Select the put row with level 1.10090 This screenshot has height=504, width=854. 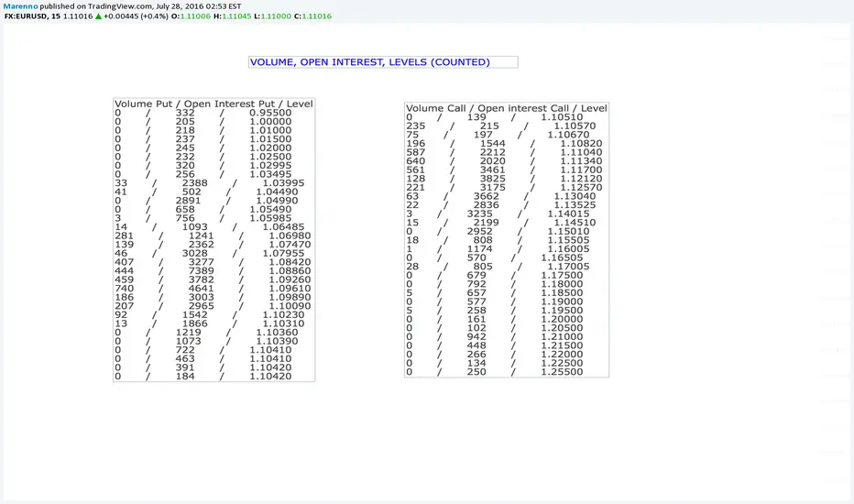213,306
